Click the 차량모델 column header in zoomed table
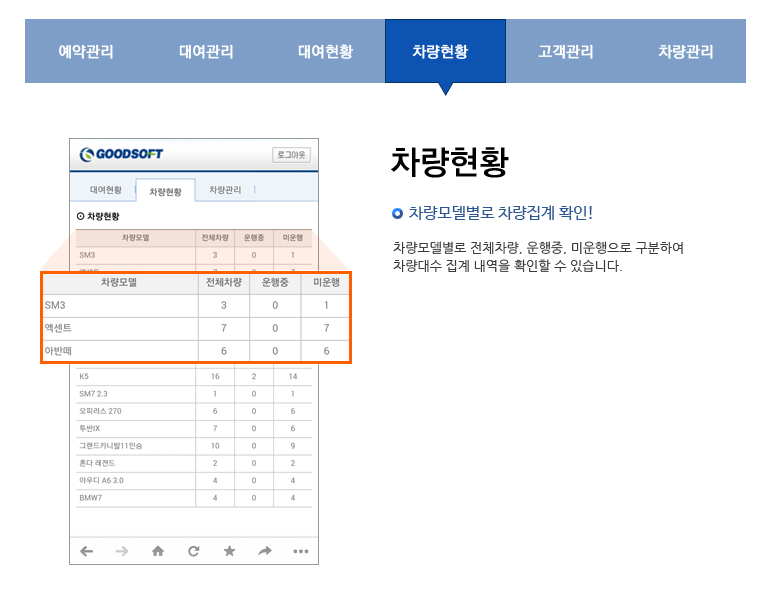Viewport: 770px width, 600px height. (x=119, y=283)
